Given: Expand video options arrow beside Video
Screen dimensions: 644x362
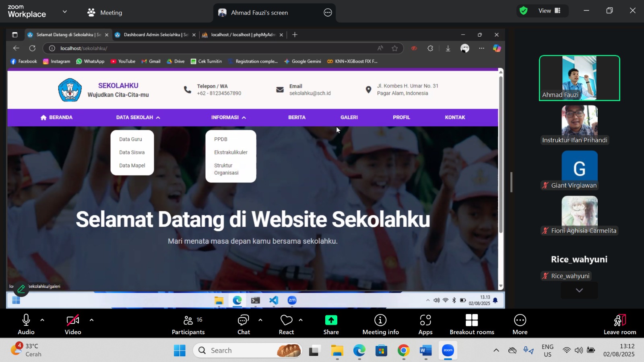Looking at the screenshot, I should [91, 320].
